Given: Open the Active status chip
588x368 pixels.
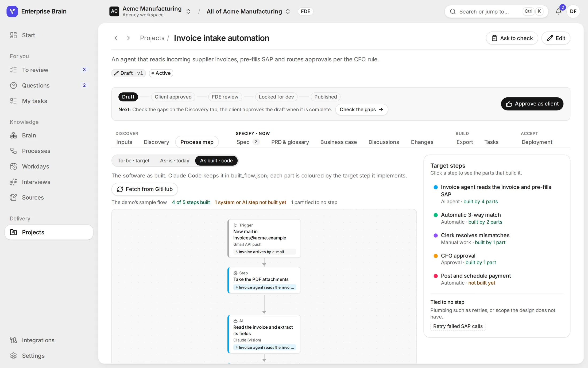Looking at the screenshot, I should (x=161, y=73).
